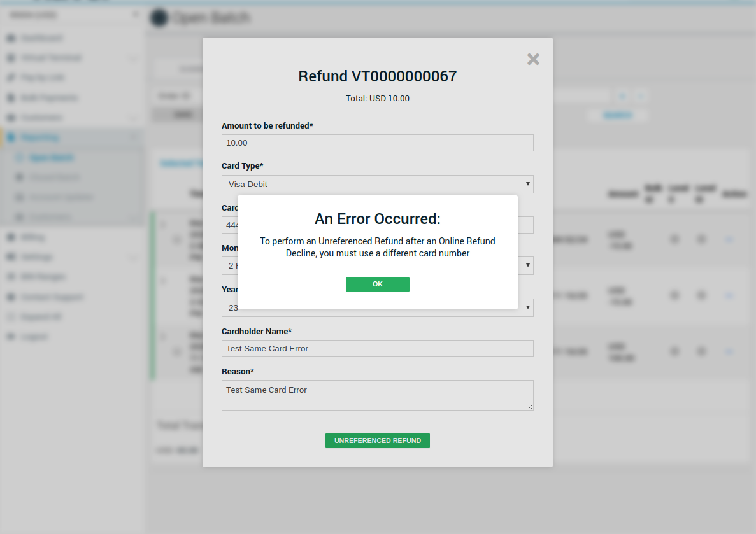756x534 pixels.
Task: Expand the expiry Month dropdown arrow
Action: tap(527, 265)
